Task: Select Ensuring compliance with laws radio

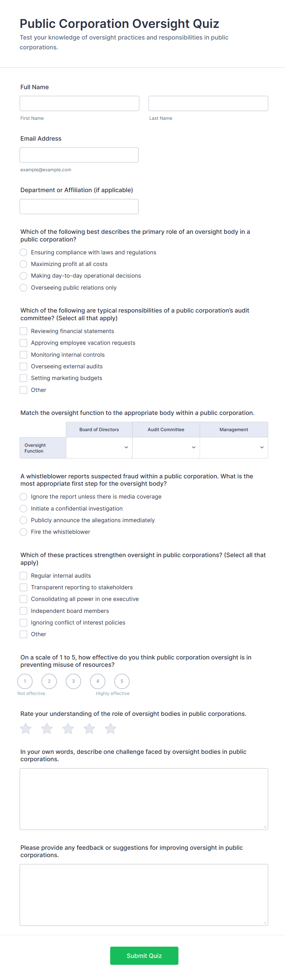Action: (24, 252)
